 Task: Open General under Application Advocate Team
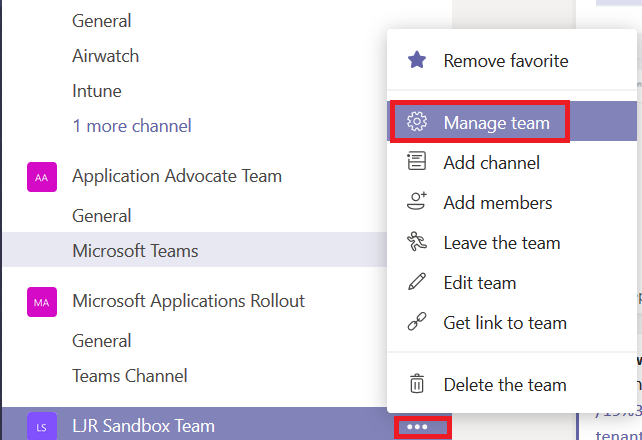pyautogui.click(x=102, y=216)
